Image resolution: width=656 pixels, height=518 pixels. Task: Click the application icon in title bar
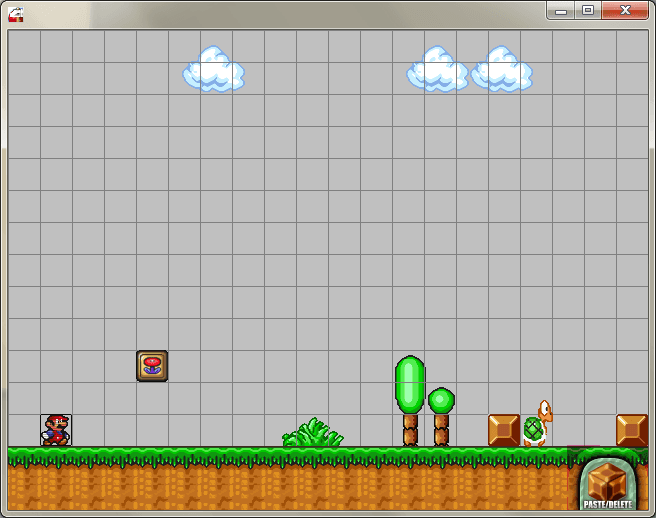(x=16, y=15)
